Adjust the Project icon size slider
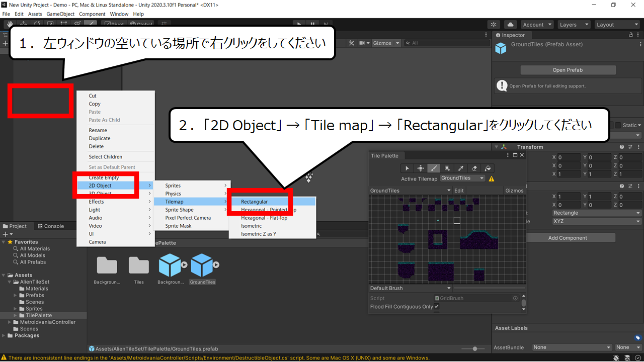The width and height of the screenshot is (644, 362). 474,348
